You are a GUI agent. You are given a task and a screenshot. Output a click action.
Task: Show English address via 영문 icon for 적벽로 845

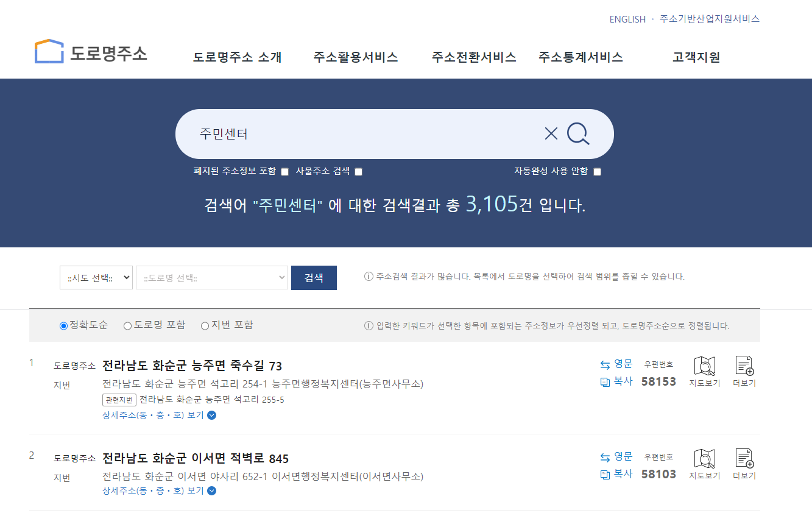tap(618, 456)
